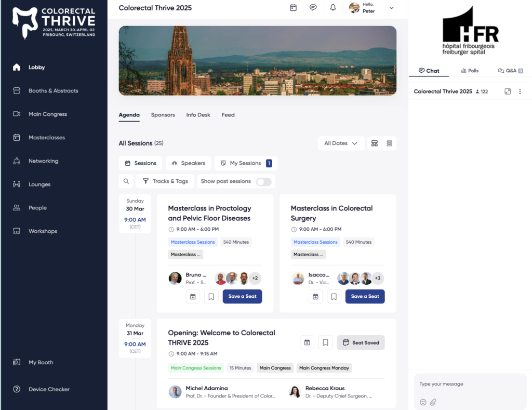Open the Tracks & Tags filter
Image resolution: width=532 pixels, height=410 pixels.
point(165,181)
